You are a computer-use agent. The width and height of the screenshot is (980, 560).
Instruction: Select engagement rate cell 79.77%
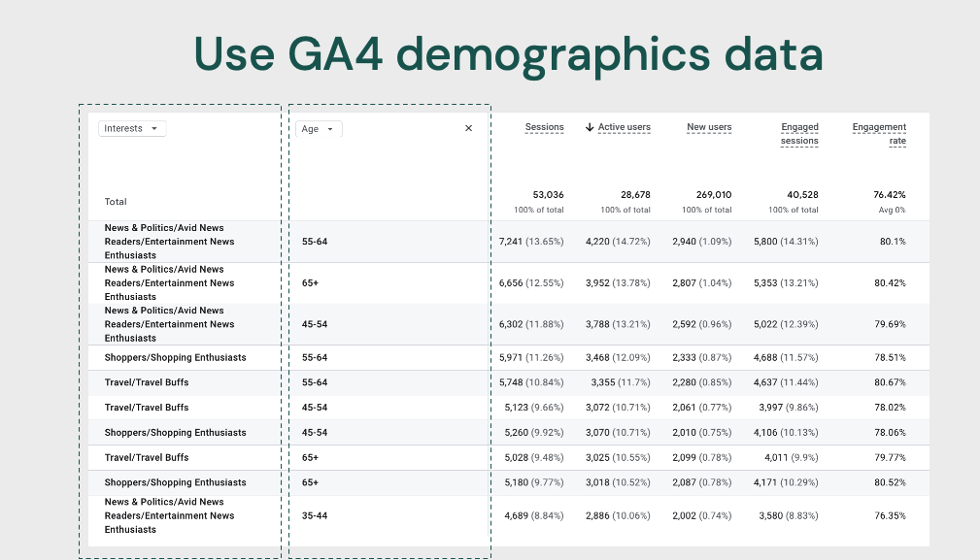tap(890, 458)
